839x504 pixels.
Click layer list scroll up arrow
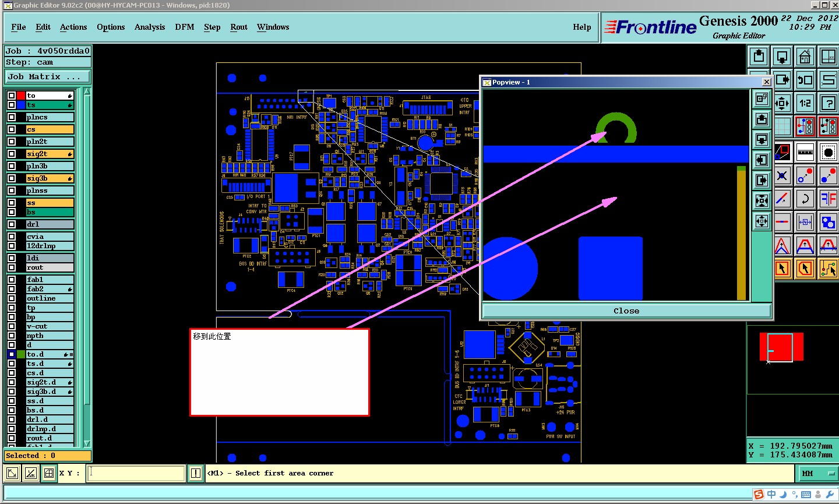tap(87, 91)
